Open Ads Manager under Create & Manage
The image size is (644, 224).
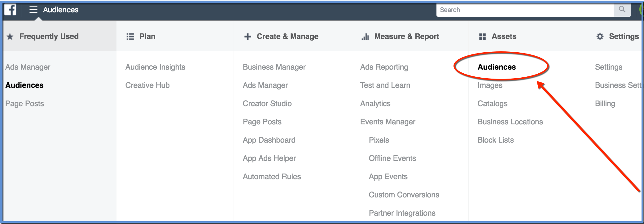point(265,85)
